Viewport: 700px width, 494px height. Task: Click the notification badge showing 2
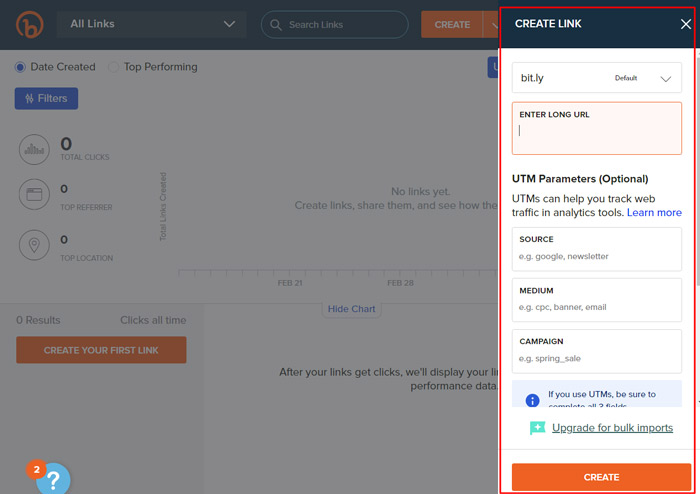37,469
